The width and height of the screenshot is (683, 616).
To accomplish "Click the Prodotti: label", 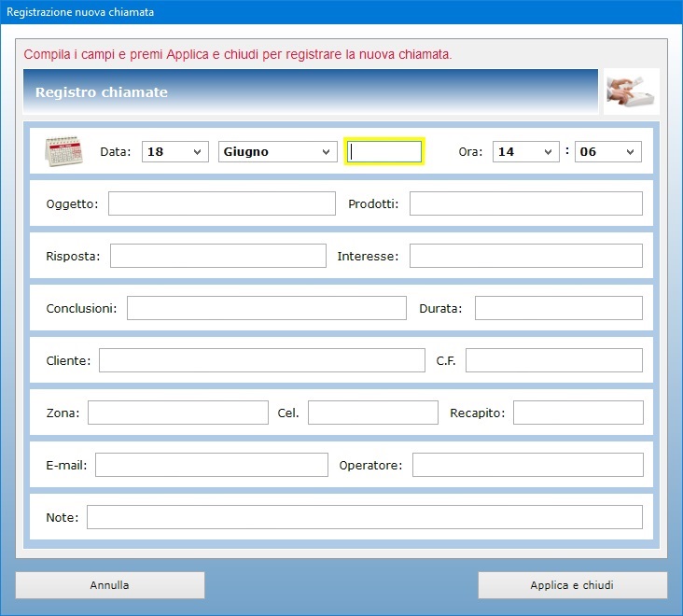I will coord(373,203).
